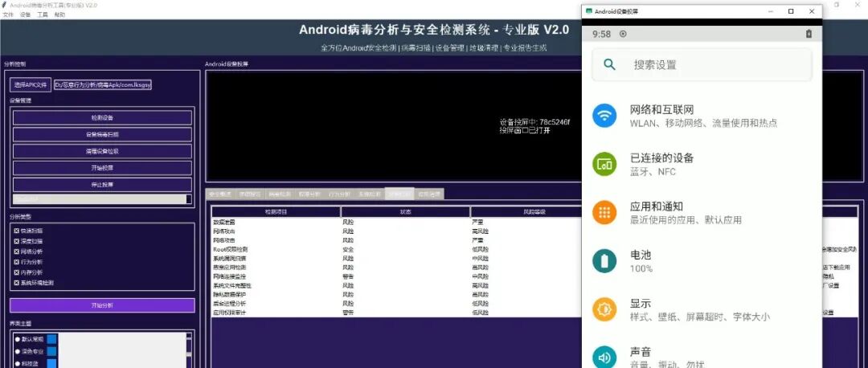Select the 恶意应用检测 row

(x=396, y=268)
